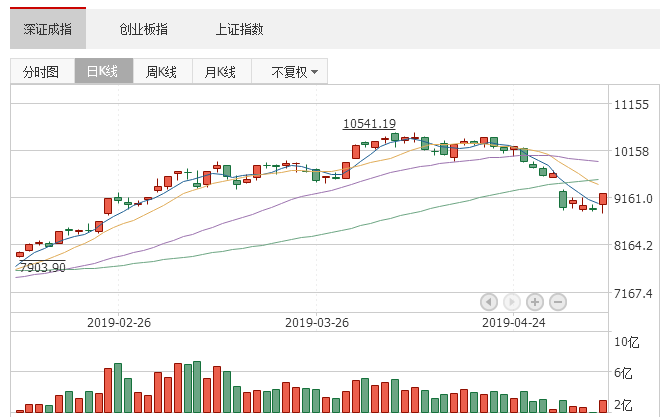Click the 2019-03-26 date marker
This screenshot has height=419, width=665.
[x=317, y=322]
